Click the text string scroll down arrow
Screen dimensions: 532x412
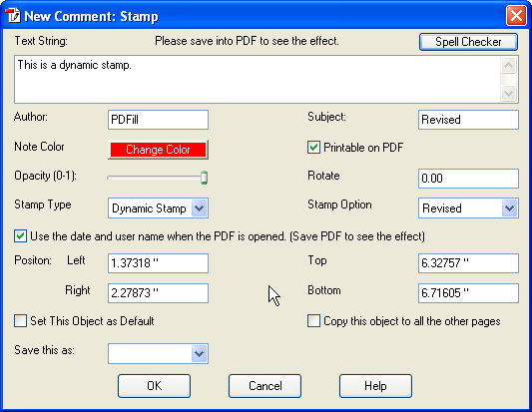508,93
